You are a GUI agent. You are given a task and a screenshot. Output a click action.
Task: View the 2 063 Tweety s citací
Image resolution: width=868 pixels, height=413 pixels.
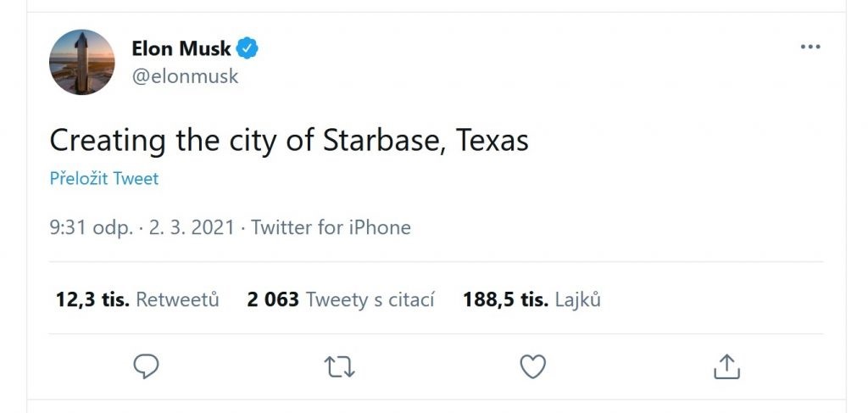pyautogui.click(x=341, y=299)
